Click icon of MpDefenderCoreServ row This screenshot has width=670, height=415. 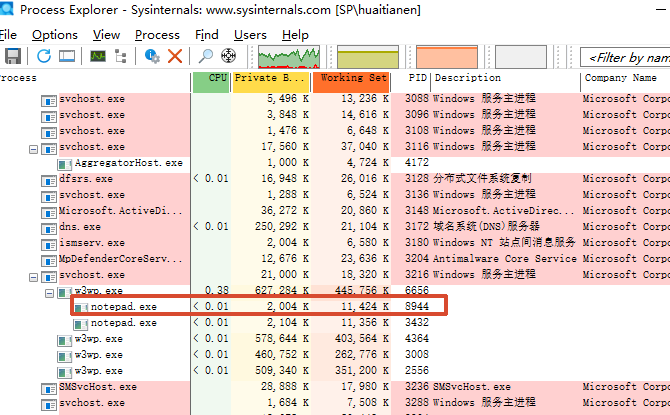tap(49, 261)
